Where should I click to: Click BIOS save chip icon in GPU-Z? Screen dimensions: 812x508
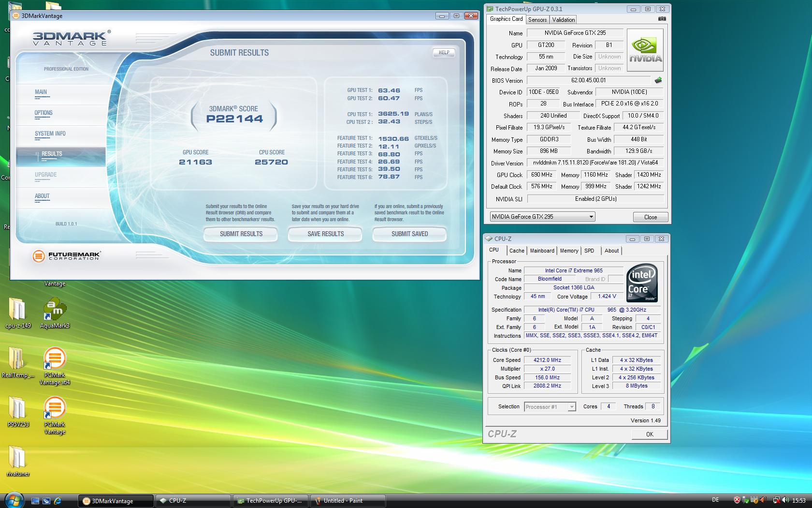click(658, 80)
